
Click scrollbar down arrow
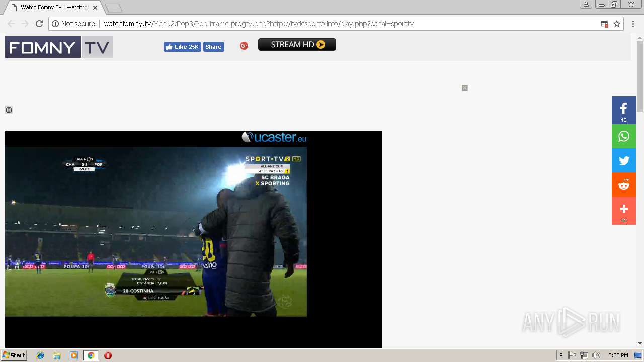[640, 343]
